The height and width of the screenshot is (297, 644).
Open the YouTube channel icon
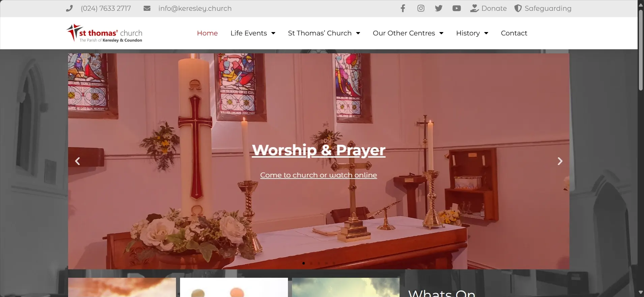point(457,8)
